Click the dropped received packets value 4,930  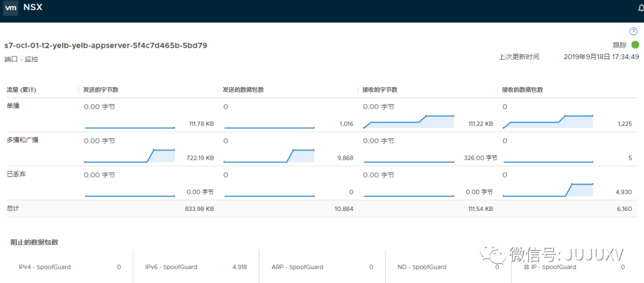pos(624,191)
